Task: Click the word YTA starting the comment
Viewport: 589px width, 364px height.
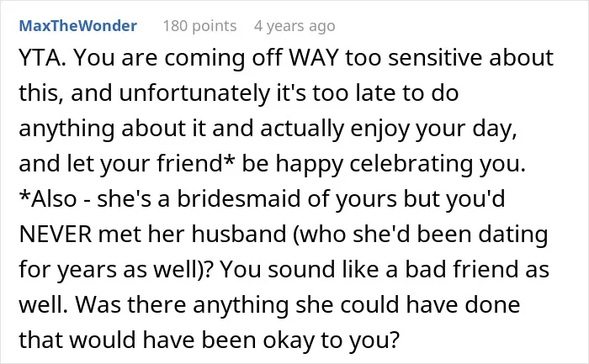Action: pyautogui.click(x=42, y=58)
